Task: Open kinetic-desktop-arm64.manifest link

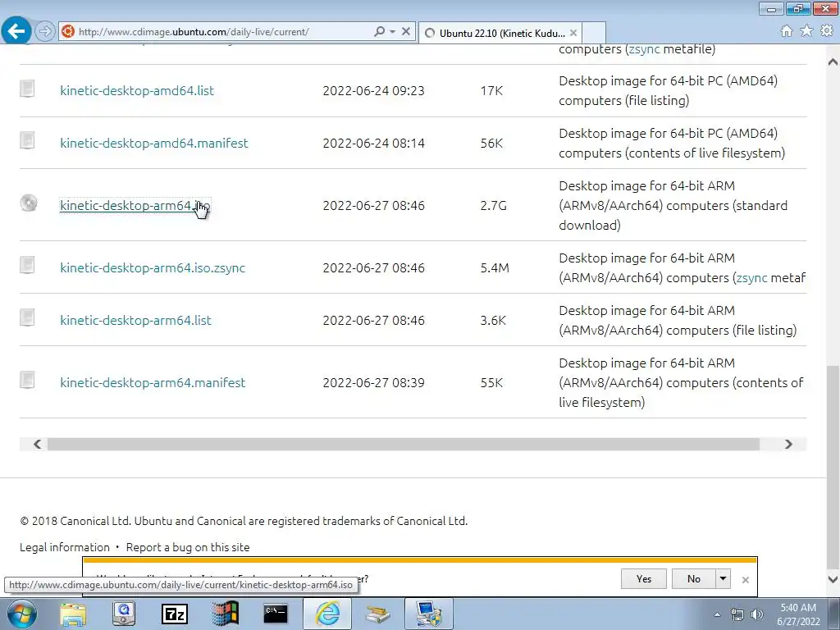Action: (153, 382)
